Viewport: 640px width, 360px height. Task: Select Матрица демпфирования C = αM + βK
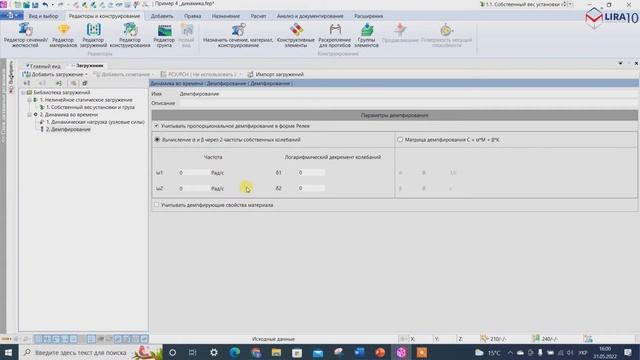pos(400,140)
